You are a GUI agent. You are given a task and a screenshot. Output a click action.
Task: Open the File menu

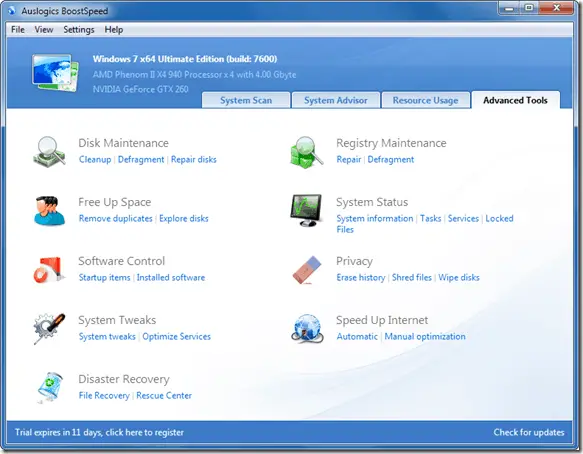pyautogui.click(x=17, y=30)
